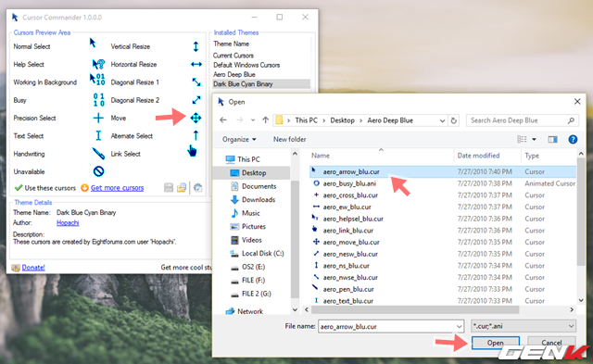
Task: Click the Working In Background cursor preview
Action: coord(97,80)
